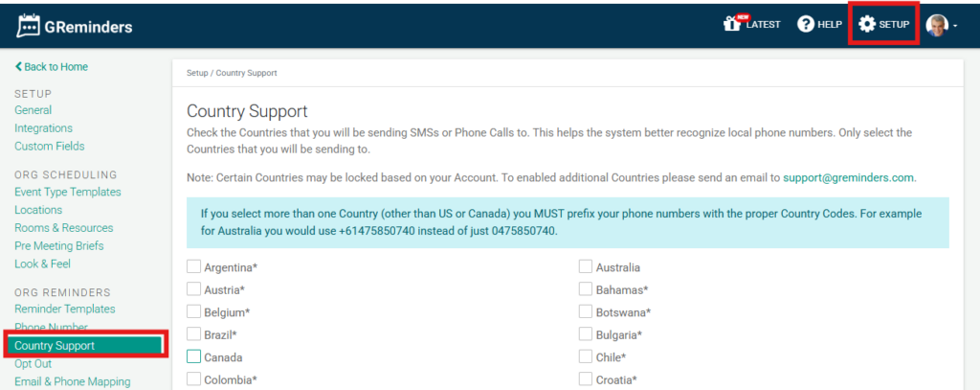
Task: Click the support@greminders.com email link
Action: [x=848, y=177]
